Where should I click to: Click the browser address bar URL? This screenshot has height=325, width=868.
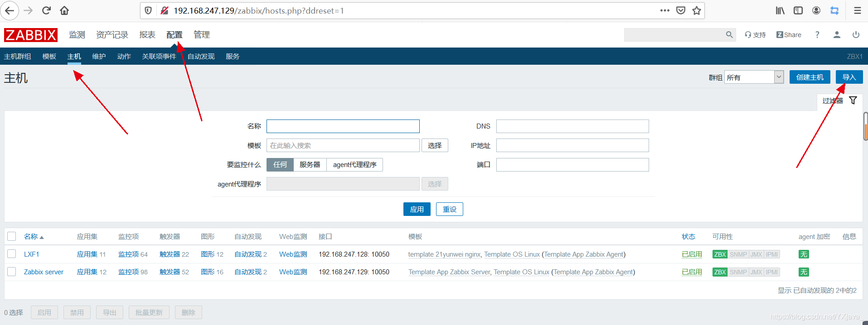coord(259,10)
